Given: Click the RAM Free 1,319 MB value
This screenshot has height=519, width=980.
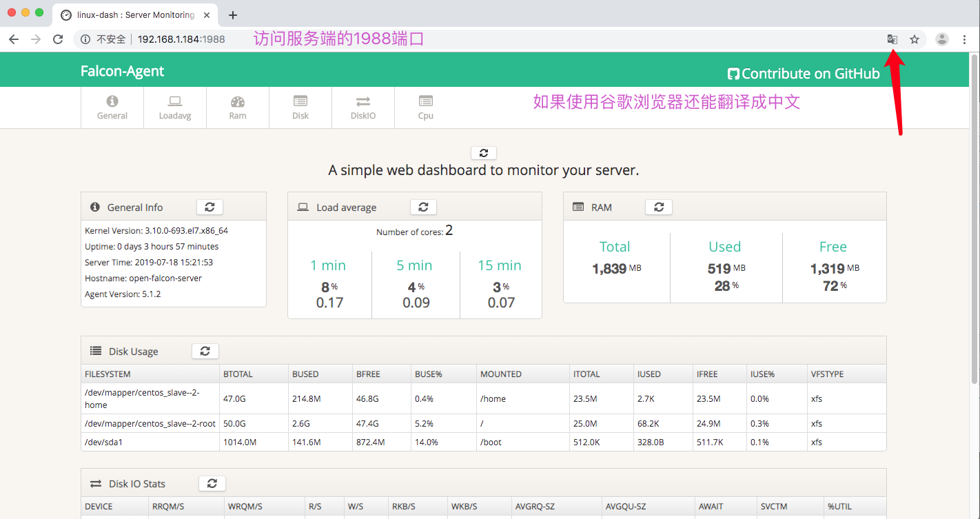Looking at the screenshot, I should (x=835, y=269).
